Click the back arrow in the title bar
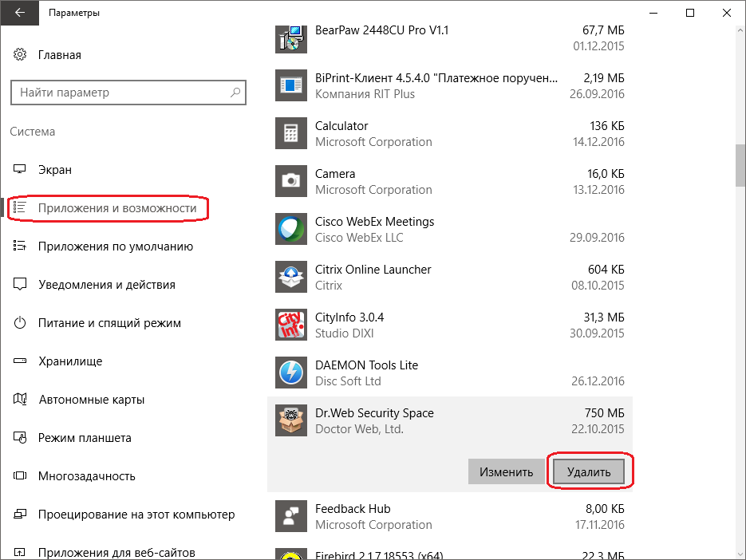The image size is (746, 560). click(x=19, y=13)
